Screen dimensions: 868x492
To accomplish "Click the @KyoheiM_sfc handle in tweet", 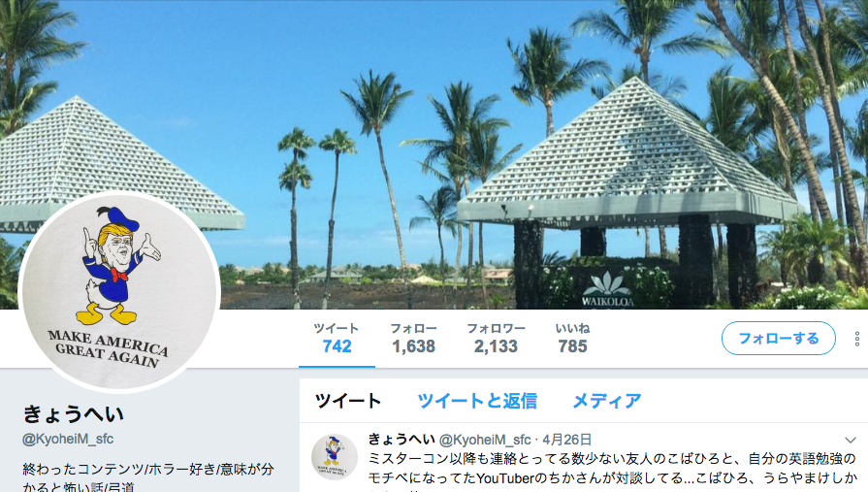I will pos(485,440).
